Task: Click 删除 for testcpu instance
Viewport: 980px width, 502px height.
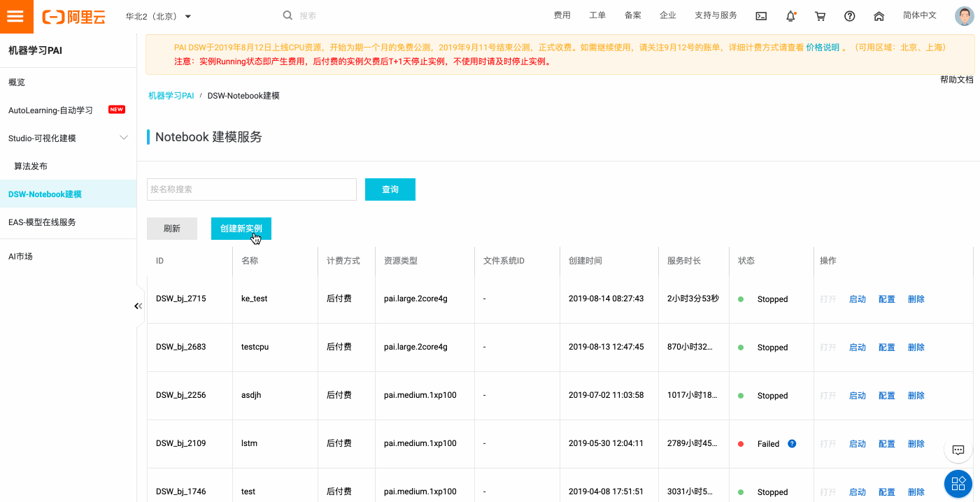Action: pos(916,347)
